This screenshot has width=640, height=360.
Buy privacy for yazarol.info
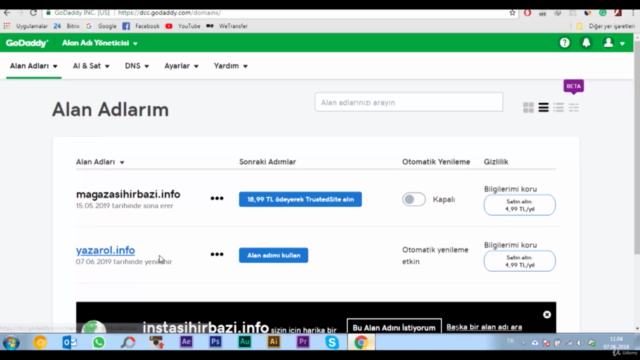[x=520, y=261]
